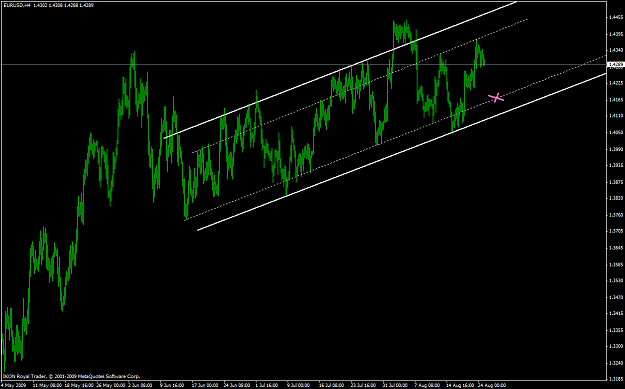The image size is (625, 389).
Task: Click the 9 Jun 16:00 time axis label
Action: (x=172, y=385)
